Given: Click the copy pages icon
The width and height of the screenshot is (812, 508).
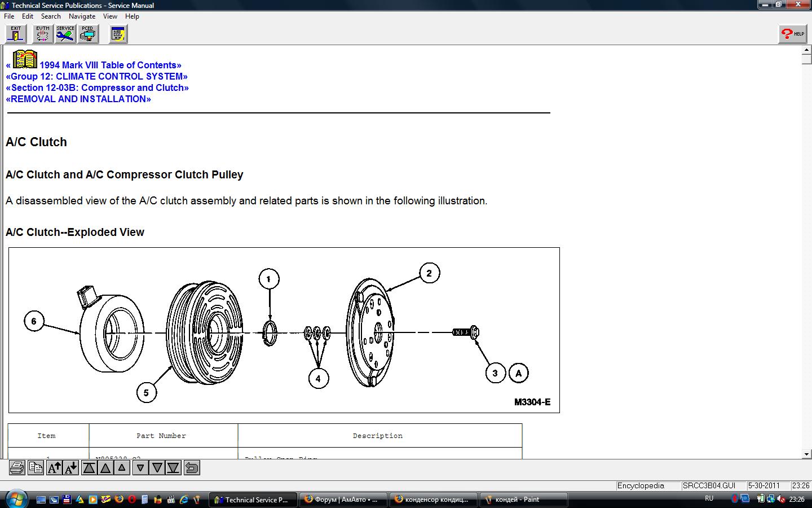Looking at the screenshot, I should pos(36,468).
